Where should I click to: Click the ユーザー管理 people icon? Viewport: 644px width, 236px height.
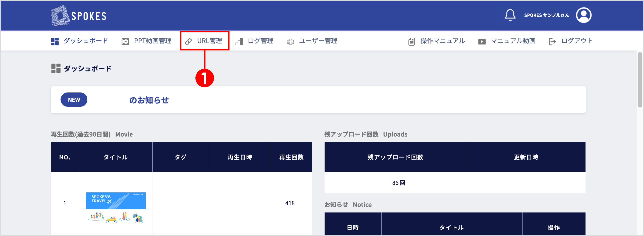click(x=290, y=41)
